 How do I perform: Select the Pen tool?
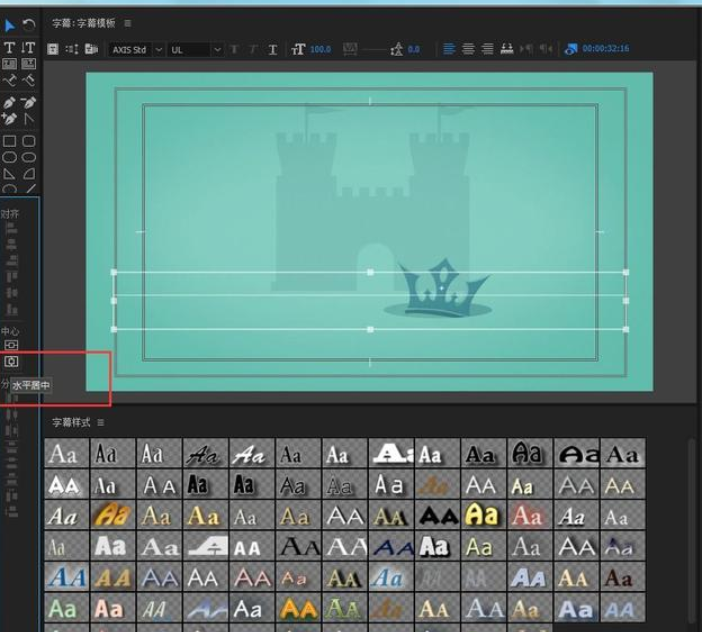(10, 103)
